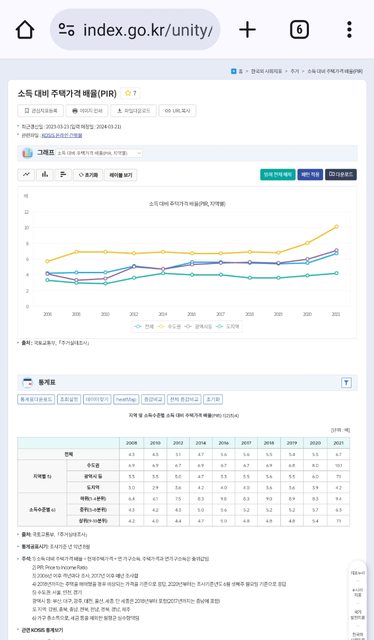
Task: Open the statistics table filter icon
Action: point(346,382)
